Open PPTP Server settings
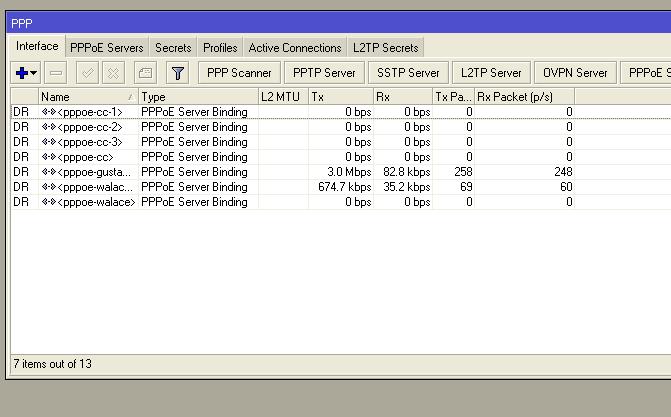671x417 pixels. point(324,73)
